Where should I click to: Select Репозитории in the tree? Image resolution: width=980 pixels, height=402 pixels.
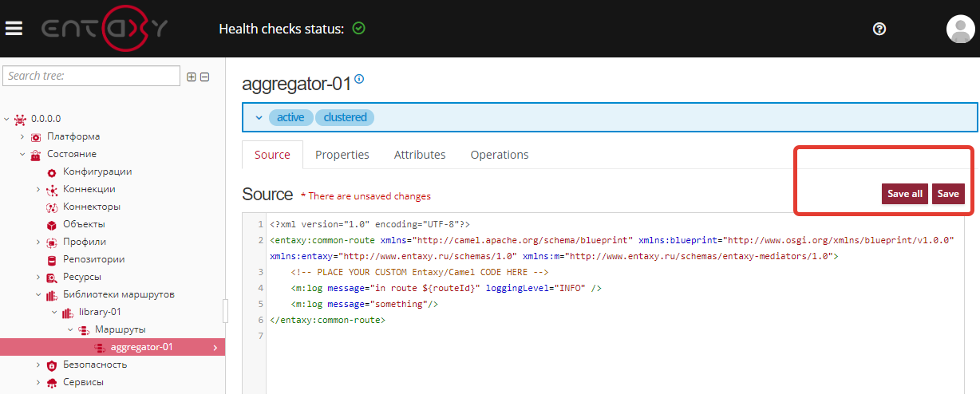coord(93,259)
